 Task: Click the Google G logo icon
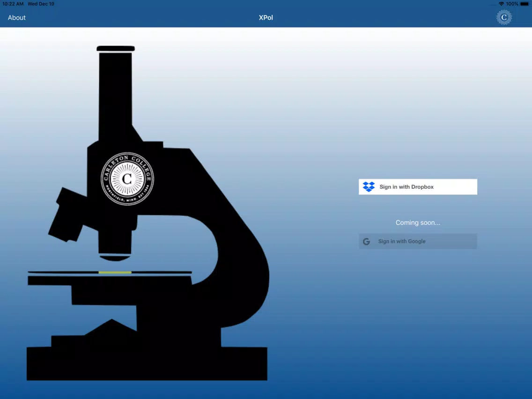tap(366, 242)
